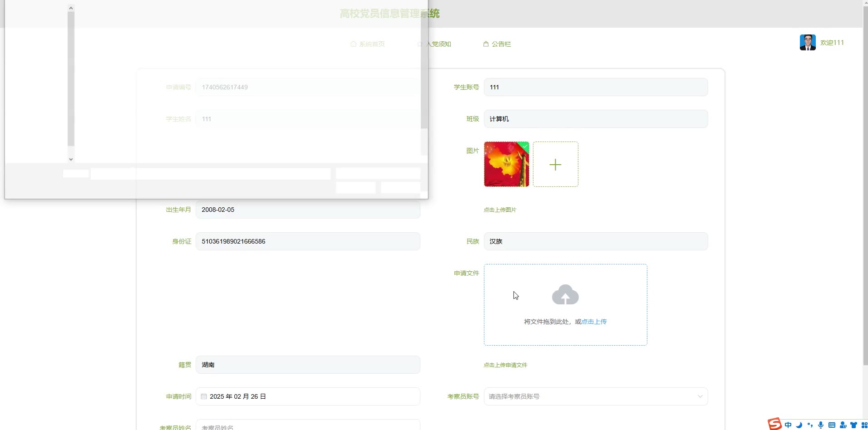Click the Sogou input method logo
This screenshot has height=430, width=868.
tap(774, 424)
